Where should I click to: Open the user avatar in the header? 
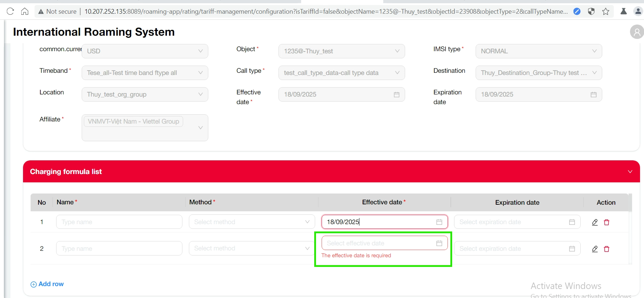[636, 32]
